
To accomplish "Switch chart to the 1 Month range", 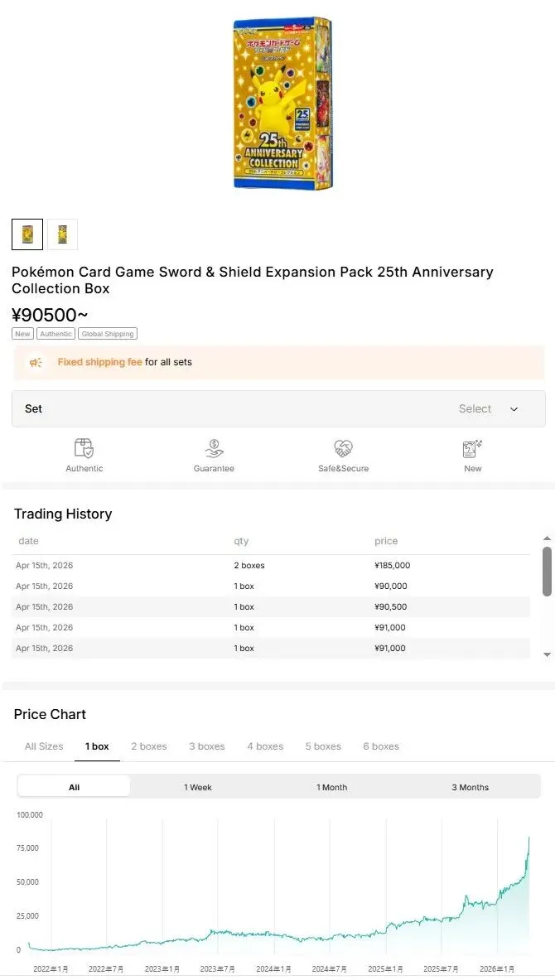I will tap(331, 787).
